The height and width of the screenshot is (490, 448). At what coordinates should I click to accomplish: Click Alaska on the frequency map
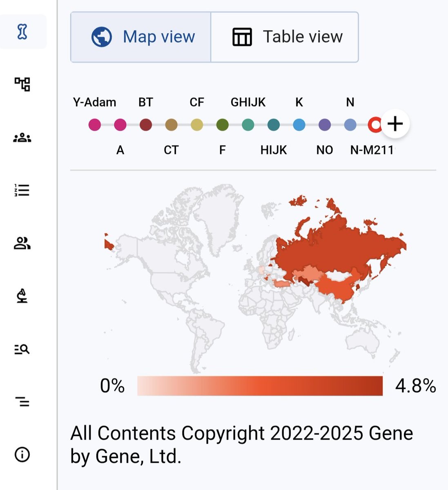tap(128, 246)
